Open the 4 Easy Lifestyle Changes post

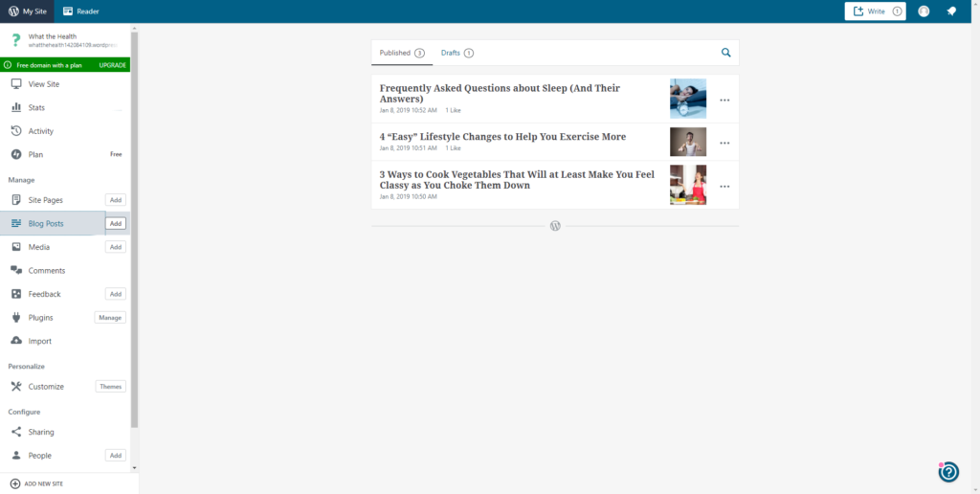[x=502, y=136]
